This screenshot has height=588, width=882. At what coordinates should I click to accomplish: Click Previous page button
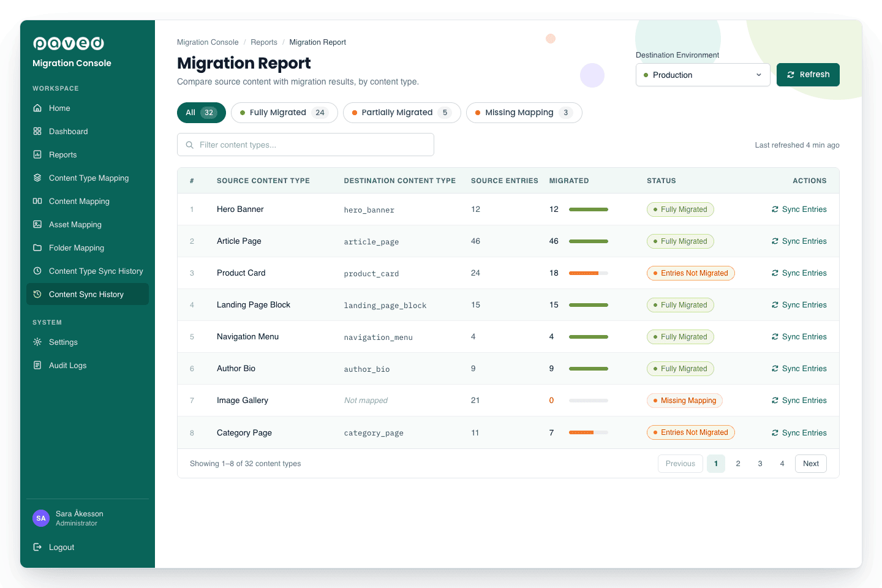(x=680, y=464)
